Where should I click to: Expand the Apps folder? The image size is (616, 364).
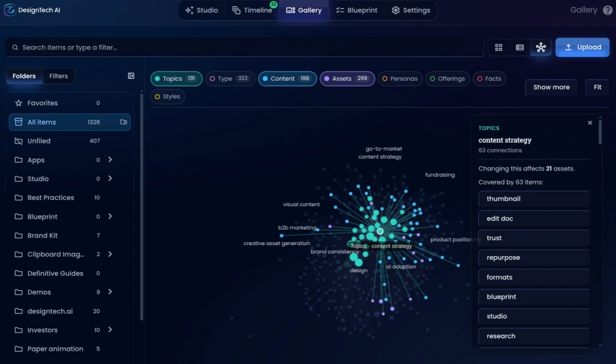click(x=110, y=160)
